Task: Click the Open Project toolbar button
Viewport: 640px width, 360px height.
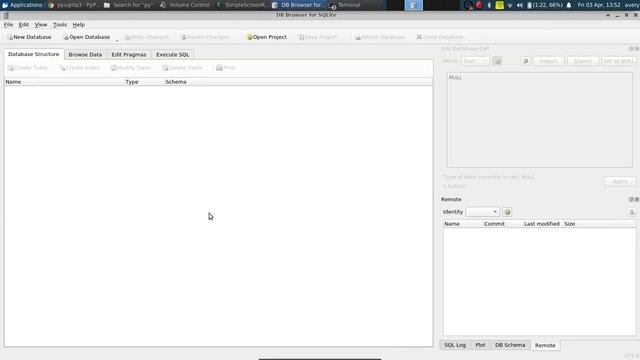Action: (267, 37)
